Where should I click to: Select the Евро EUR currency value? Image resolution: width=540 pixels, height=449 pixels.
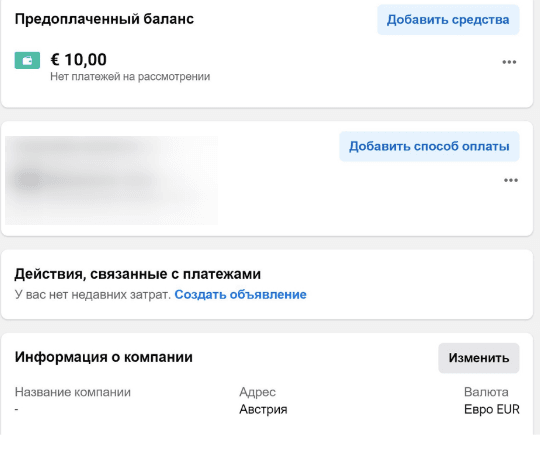click(492, 409)
